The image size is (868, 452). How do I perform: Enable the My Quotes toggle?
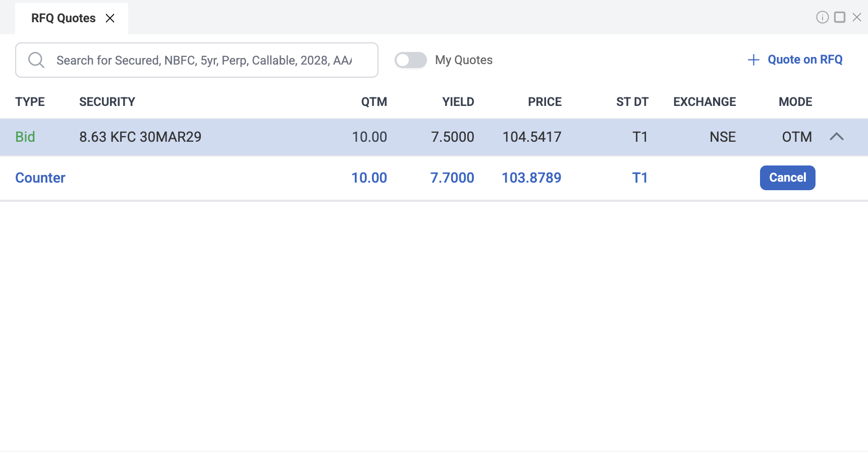pyautogui.click(x=410, y=60)
